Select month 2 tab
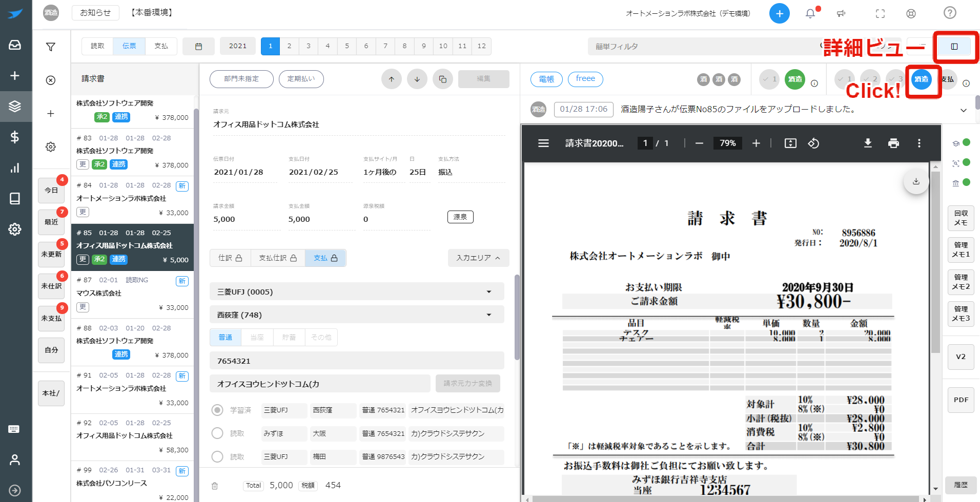Screen dimensions: 980x502 (290, 46)
